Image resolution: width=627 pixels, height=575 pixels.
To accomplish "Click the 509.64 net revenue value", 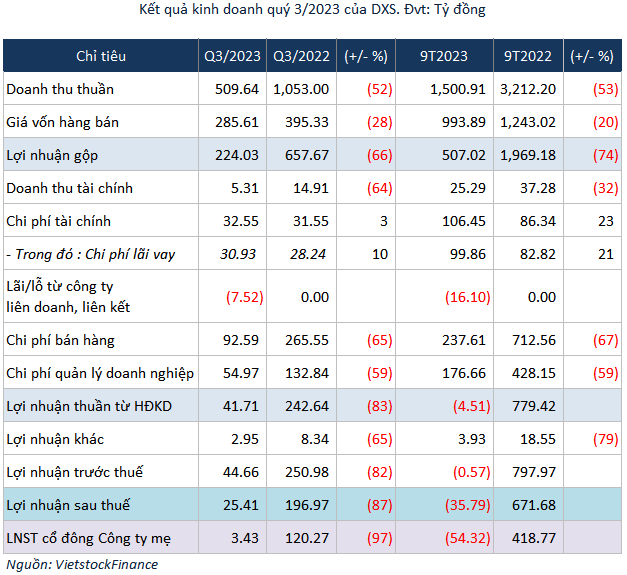I will [237, 89].
